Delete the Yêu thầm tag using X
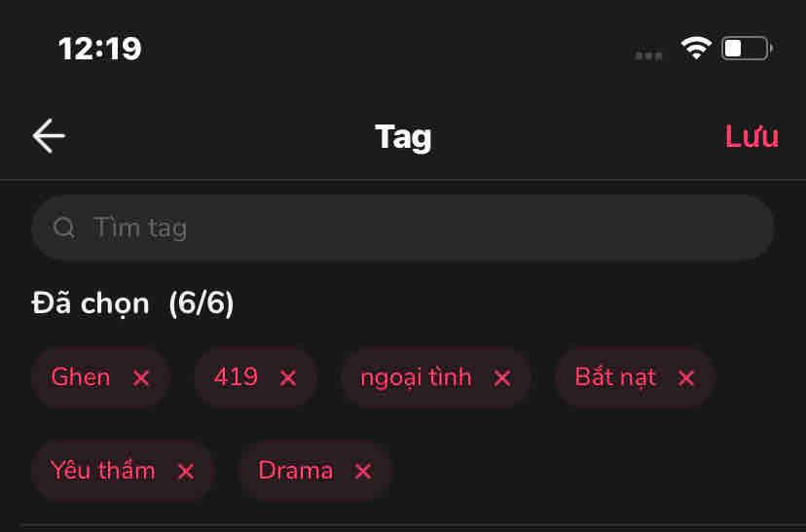 (186, 471)
